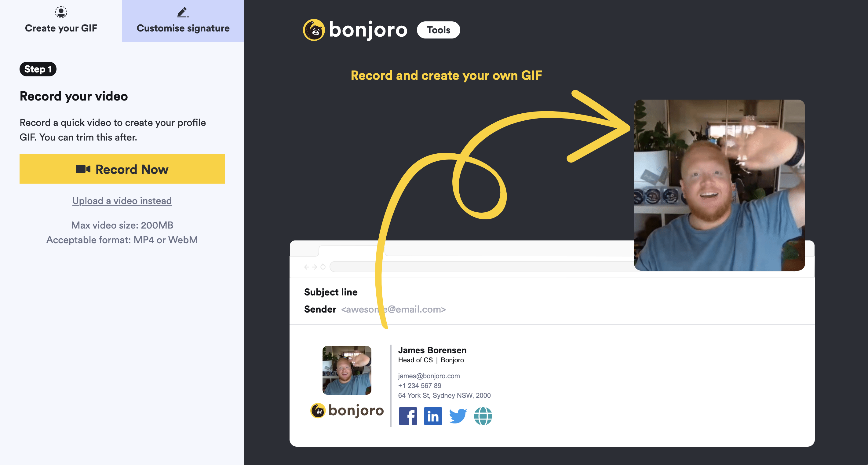Click the name James Borensen

pos(432,350)
